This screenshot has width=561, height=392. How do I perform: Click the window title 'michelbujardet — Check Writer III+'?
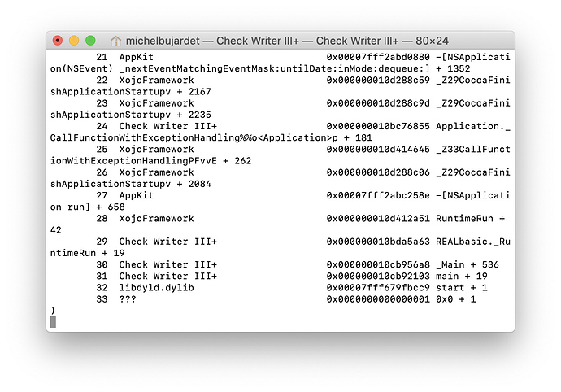pos(212,41)
